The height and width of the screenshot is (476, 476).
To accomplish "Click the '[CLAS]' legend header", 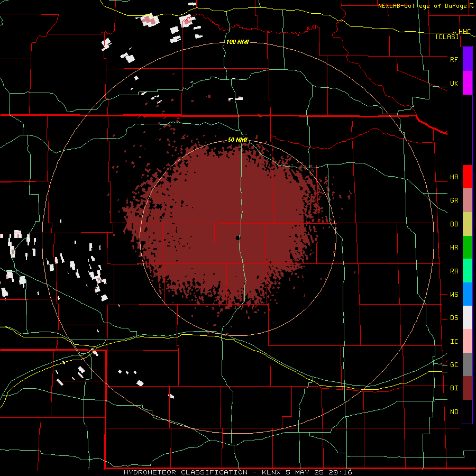I will (x=447, y=36).
